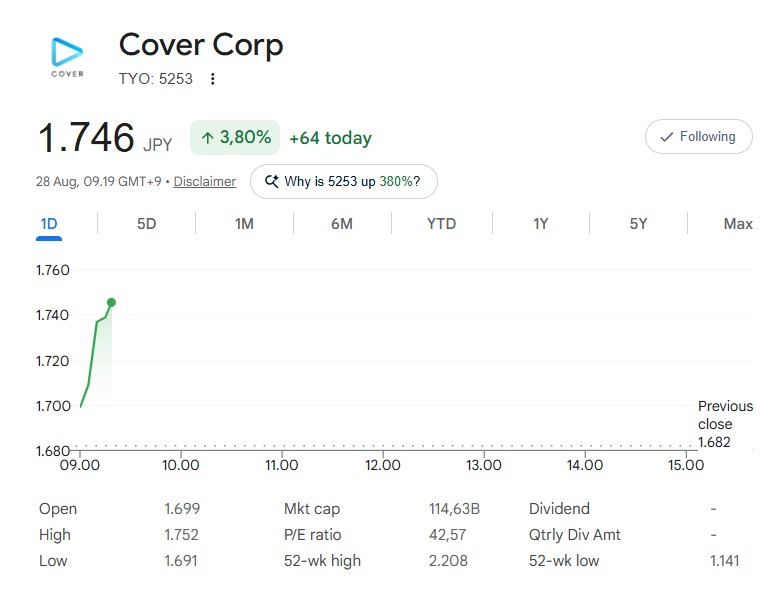
Task: Click the Cover Corp title
Action: pyautogui.click(x=201, y=45)
